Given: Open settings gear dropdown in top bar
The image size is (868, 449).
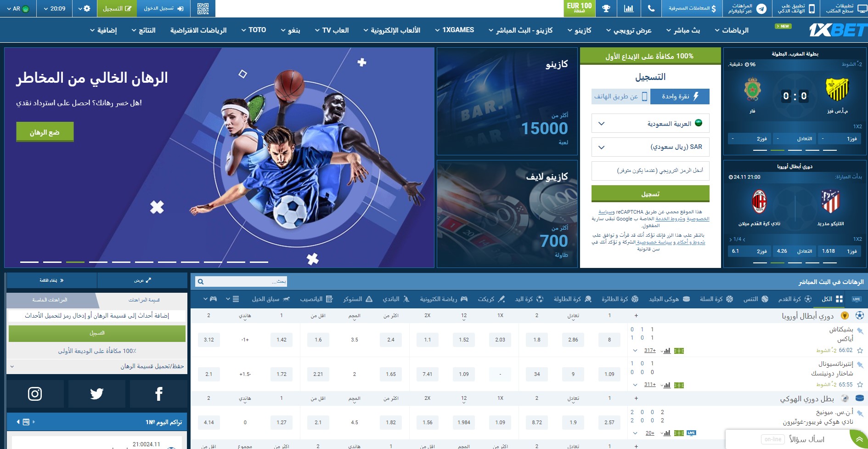Looking at the screenshot, I should pos(84,8).
